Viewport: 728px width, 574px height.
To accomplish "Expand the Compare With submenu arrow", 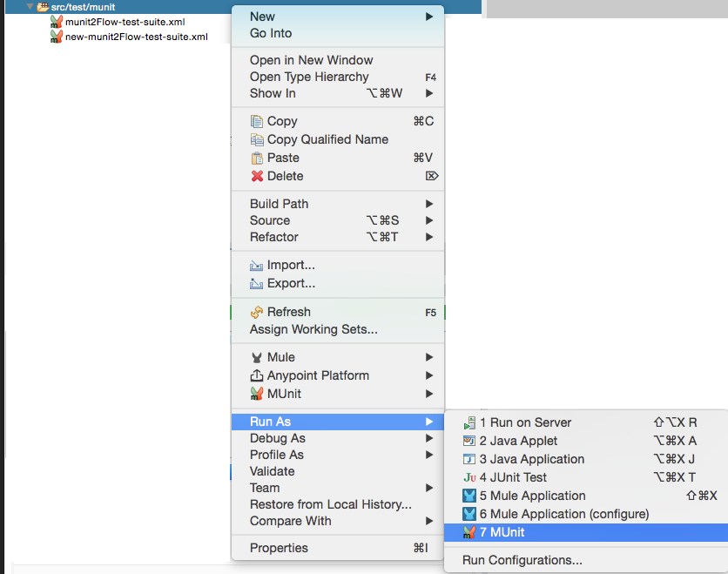I will click(428, 521).
